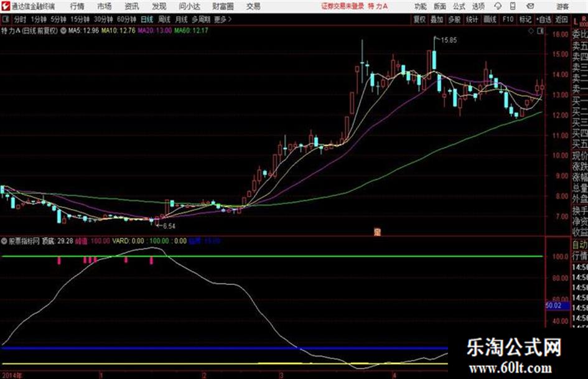The width and height of the screenshot is (588, 379).
Task: Toggle the side panel icon left of 分时
Action: click(x=5, y=19)
